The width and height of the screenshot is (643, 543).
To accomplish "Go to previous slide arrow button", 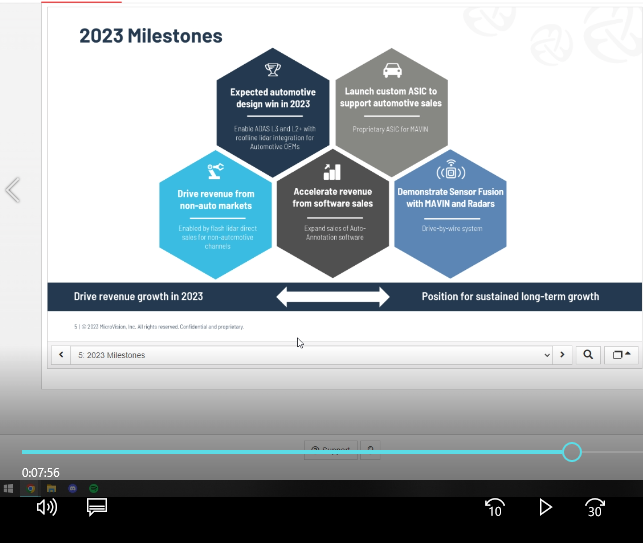I will coord(61,355).
